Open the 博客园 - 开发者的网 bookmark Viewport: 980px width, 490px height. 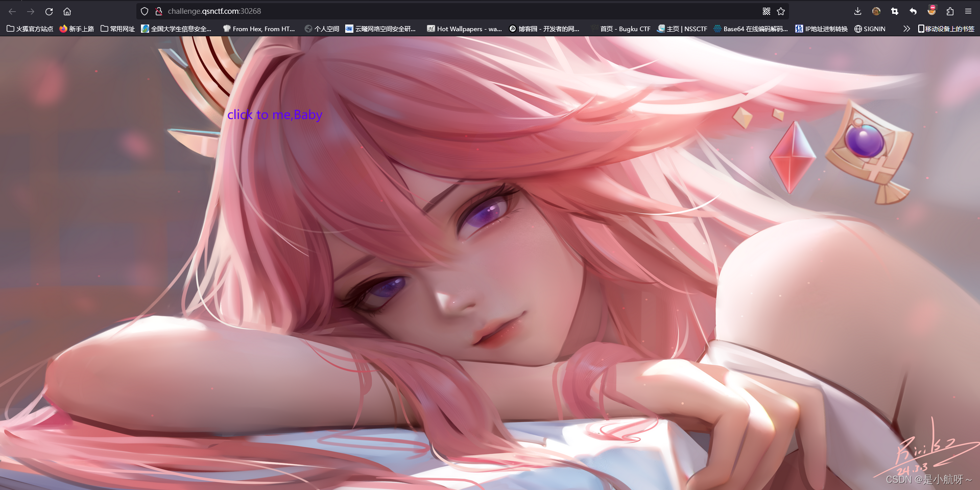(x=544, y=29)
